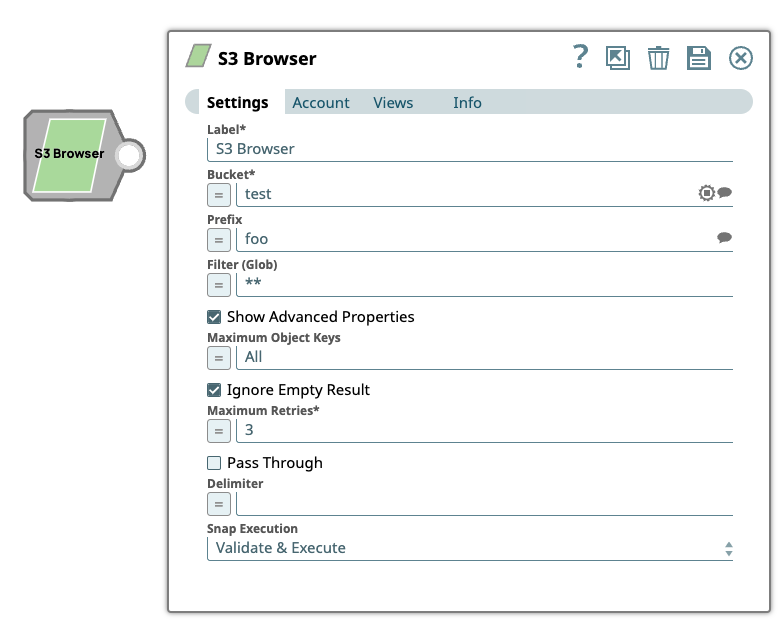Click the pop-out settings dialog icon

coord(618,58)
